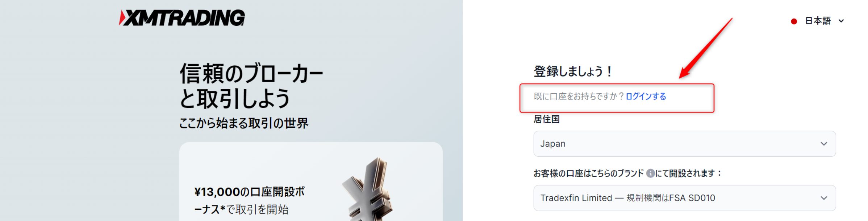Open the Japan country dropdown
Image resolution: width=868 pixels, height=221 pixels.
point(684,144)
